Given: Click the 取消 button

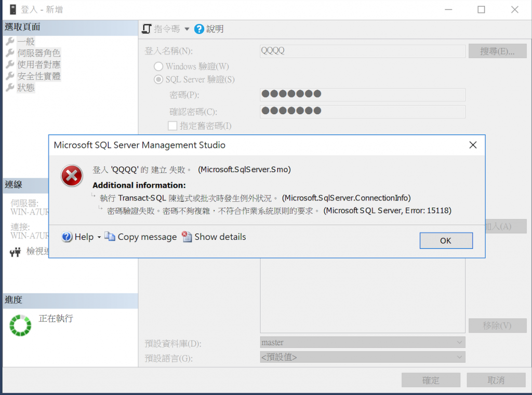Looking at the screenshot, I should pyautogui.click(x=496, y=380).
